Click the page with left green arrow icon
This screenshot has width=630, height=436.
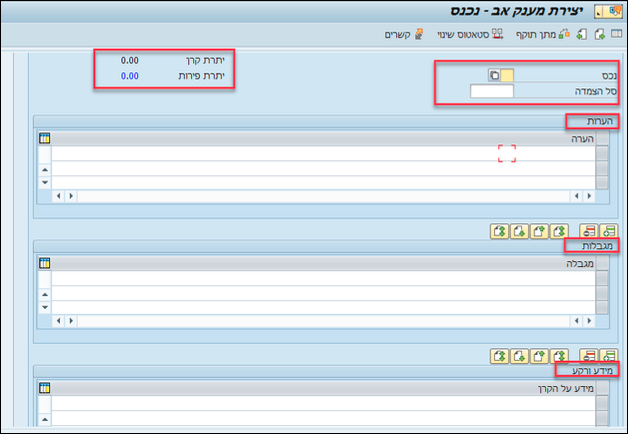[582, 35]
